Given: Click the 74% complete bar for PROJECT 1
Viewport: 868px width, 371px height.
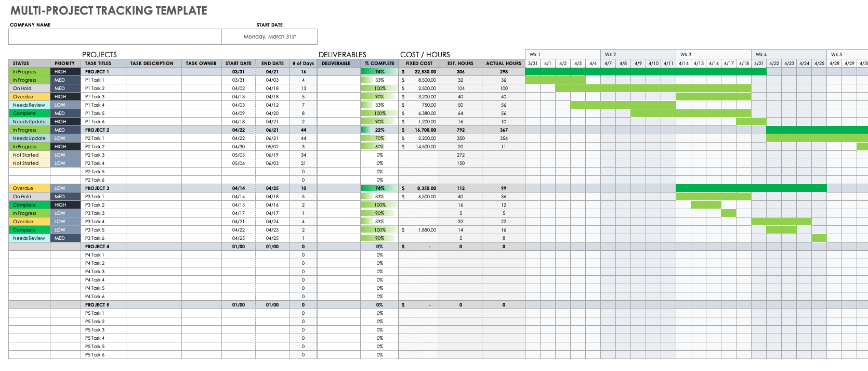Looking at the screenshot, I should point(379,72).
